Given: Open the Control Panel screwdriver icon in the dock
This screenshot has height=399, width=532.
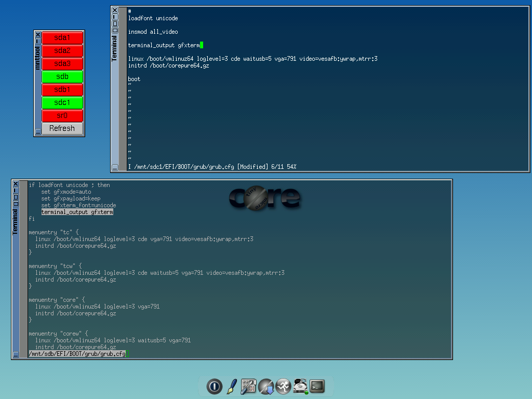Looking at the screenshot, I should pos(248,386).
